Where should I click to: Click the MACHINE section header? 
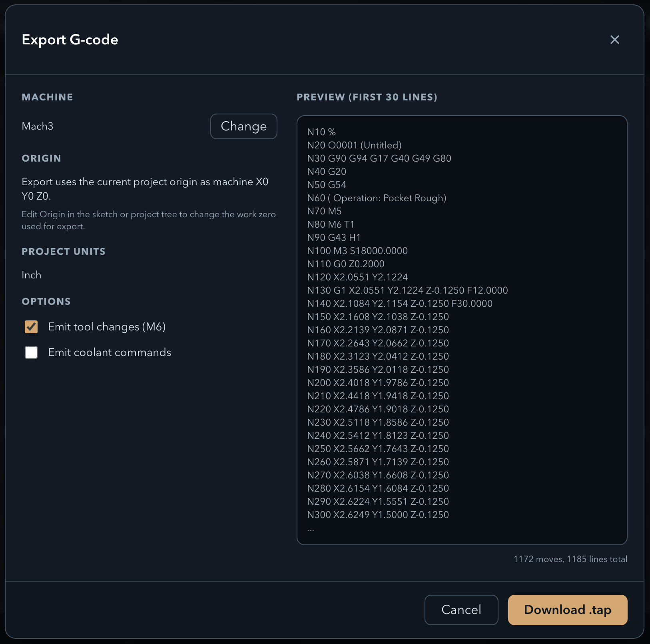coord(47,97)
